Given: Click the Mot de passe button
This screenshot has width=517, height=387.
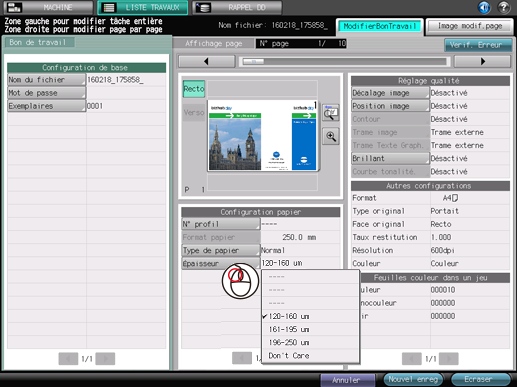Looking at the screenshot, I should 47,93.
